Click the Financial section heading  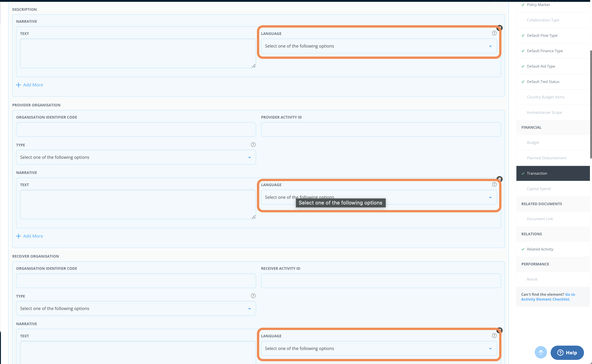point(531,127)
